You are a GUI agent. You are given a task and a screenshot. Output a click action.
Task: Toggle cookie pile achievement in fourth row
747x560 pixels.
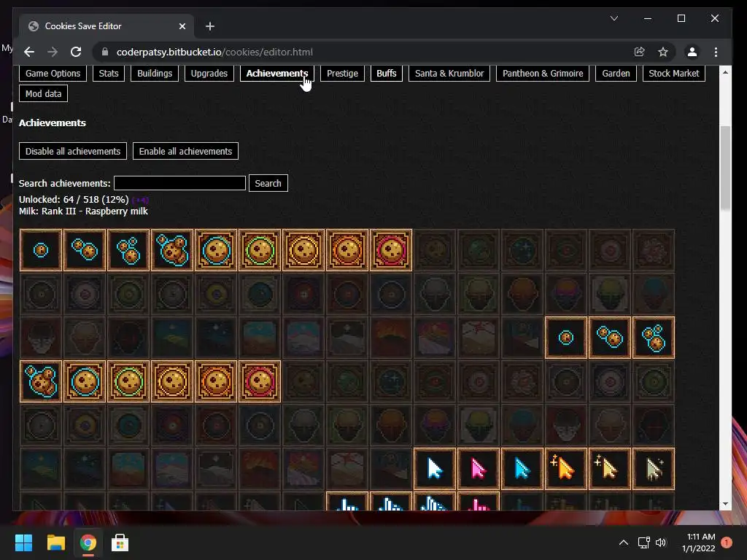(x=41, y=381)
